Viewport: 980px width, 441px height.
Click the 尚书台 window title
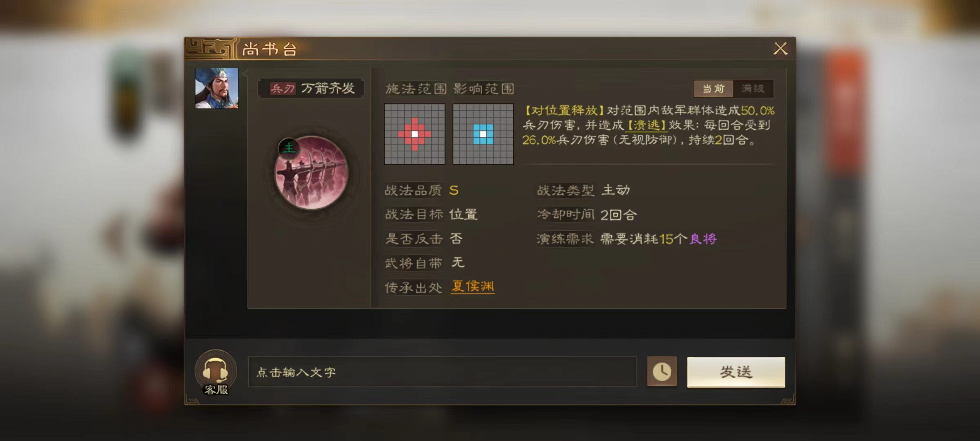coord(269,49)
